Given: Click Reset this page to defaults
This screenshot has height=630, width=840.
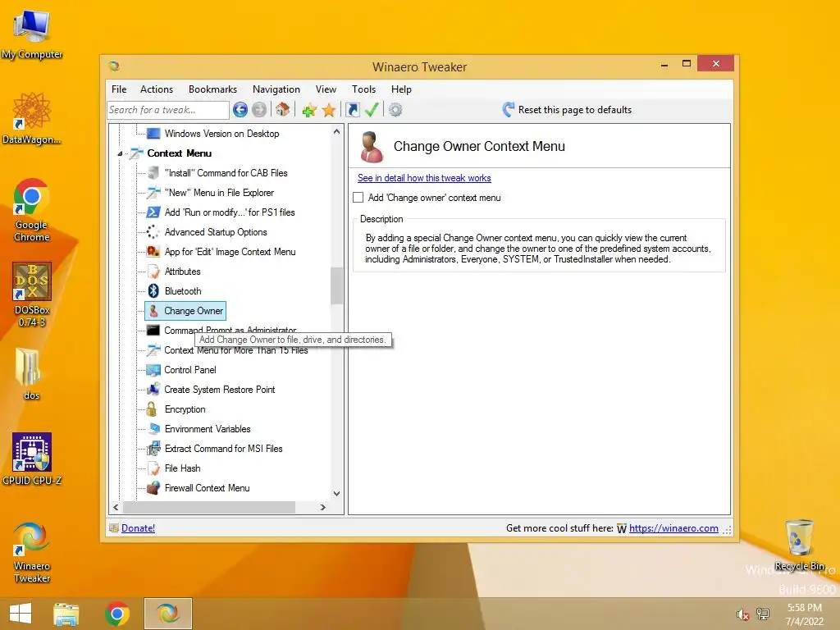Looking at the screenshot, I should (x=568, y=110).
